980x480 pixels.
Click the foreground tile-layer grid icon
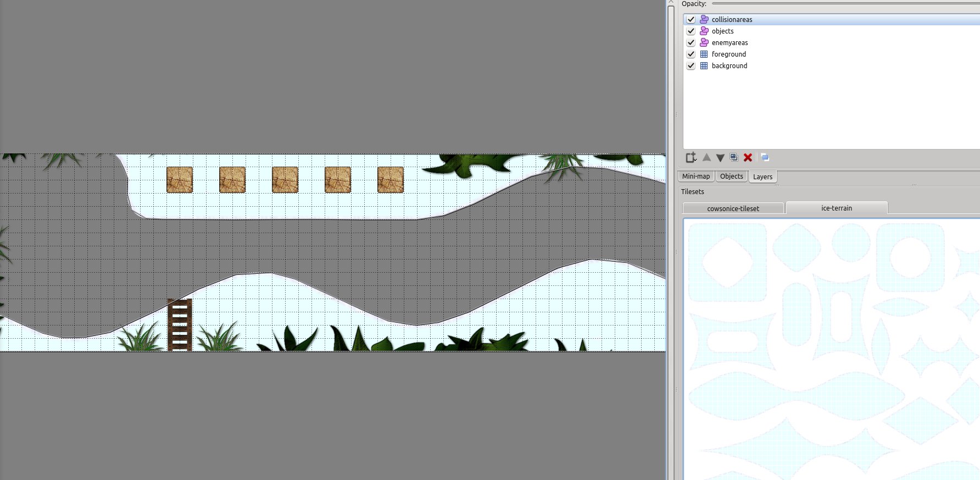tap(704, 54)
